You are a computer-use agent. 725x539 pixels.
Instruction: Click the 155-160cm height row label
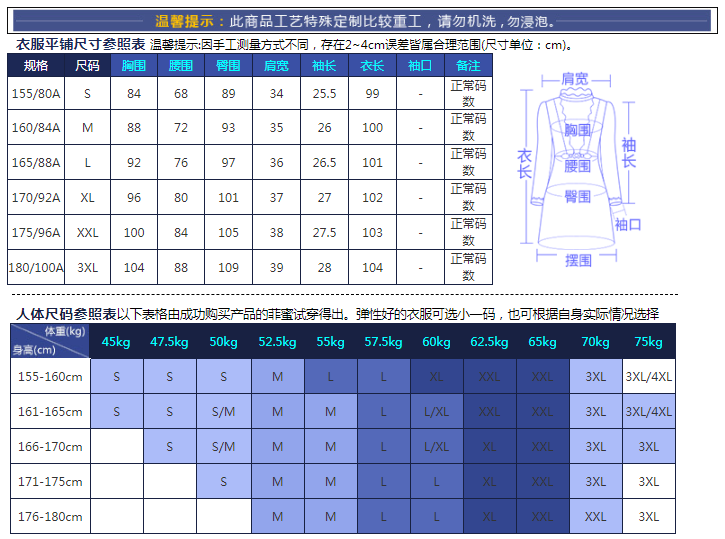pyautogui.click(x=50, y=377)
